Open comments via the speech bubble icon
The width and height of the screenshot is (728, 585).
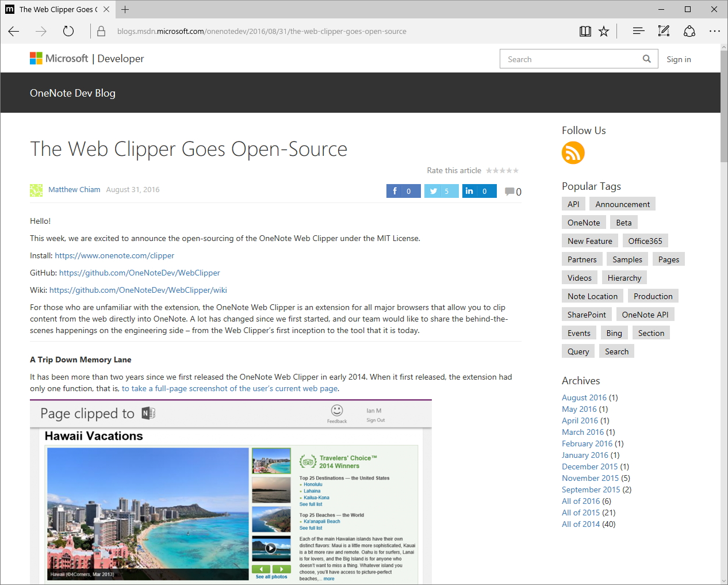[511, 191]
